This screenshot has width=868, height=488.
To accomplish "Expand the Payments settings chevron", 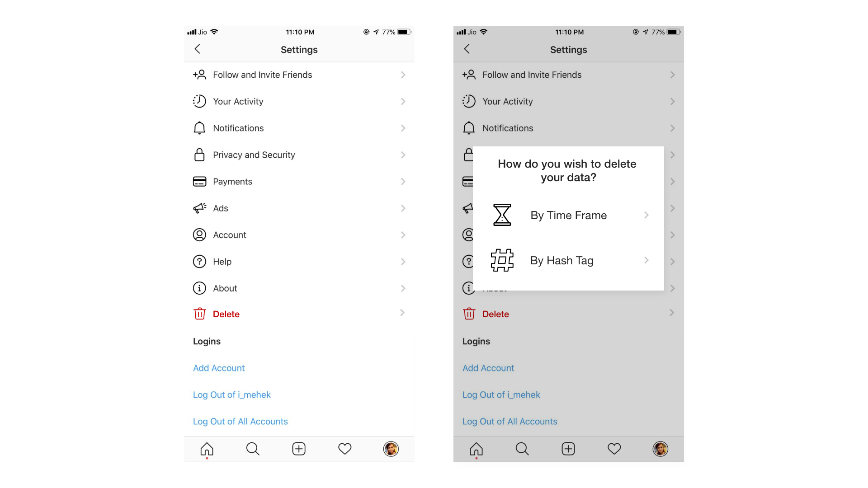I will point(403,181).
